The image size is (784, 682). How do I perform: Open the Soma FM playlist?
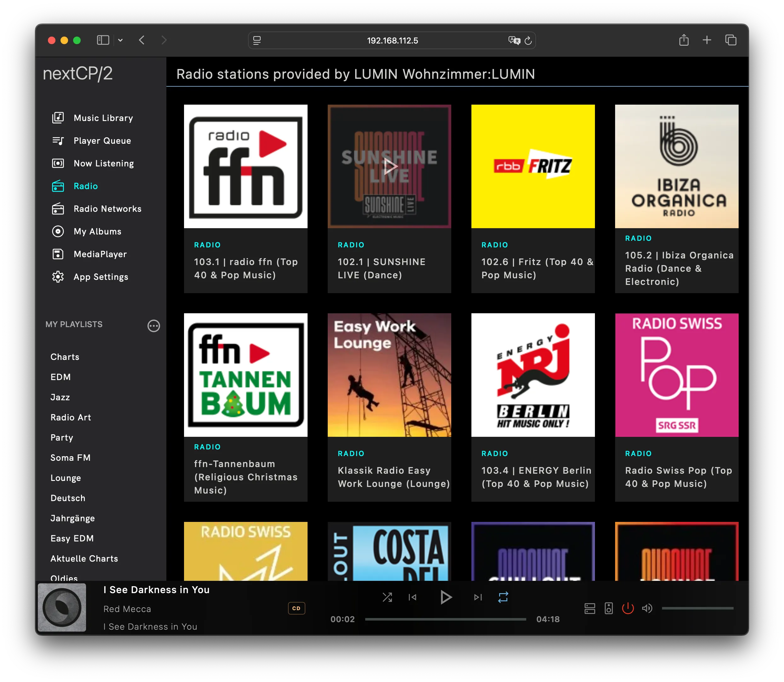click(70, 458)
